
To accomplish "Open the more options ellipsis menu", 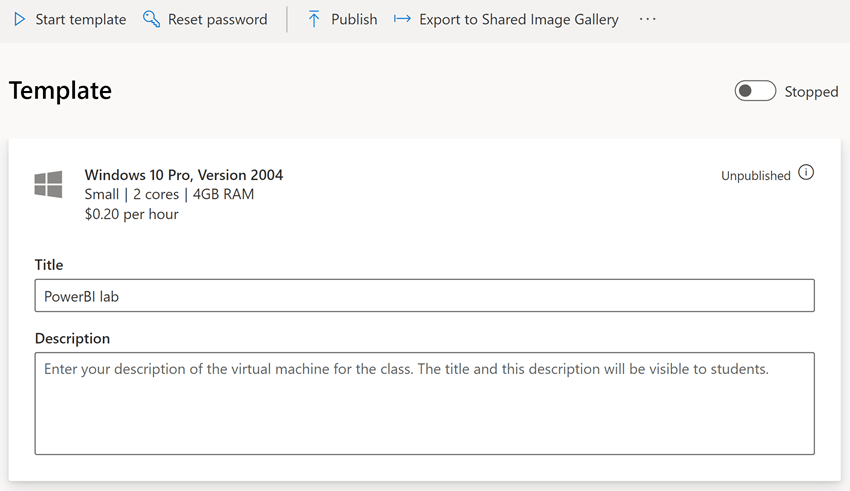I will [647, 20].
